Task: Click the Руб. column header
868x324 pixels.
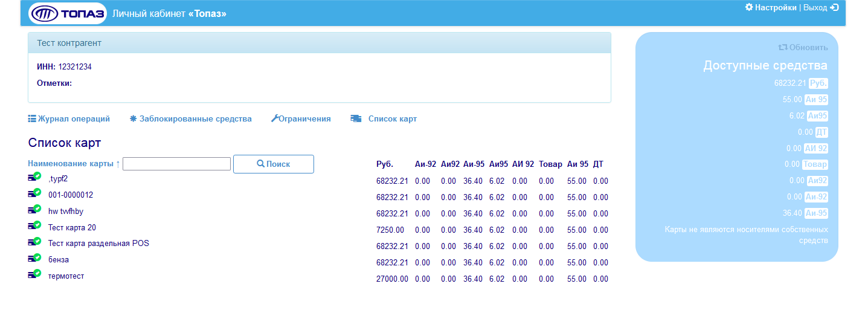Action: coord(385,164)
